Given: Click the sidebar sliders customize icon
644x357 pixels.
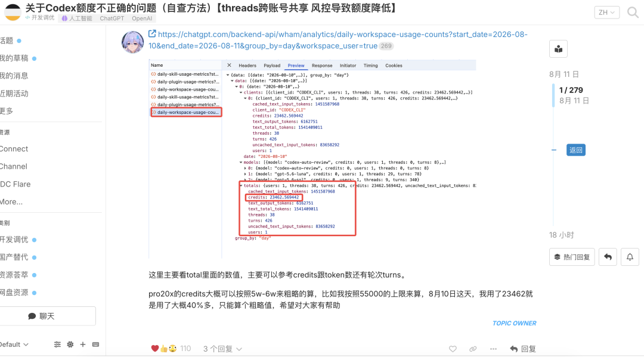Looking at the screenshot, I should click(x=57, y=344).
